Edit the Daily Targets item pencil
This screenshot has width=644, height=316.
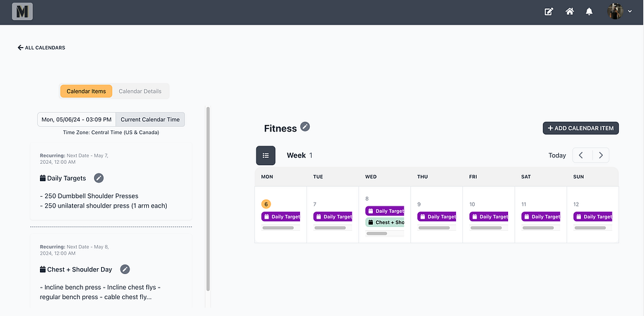pos(99,178)
